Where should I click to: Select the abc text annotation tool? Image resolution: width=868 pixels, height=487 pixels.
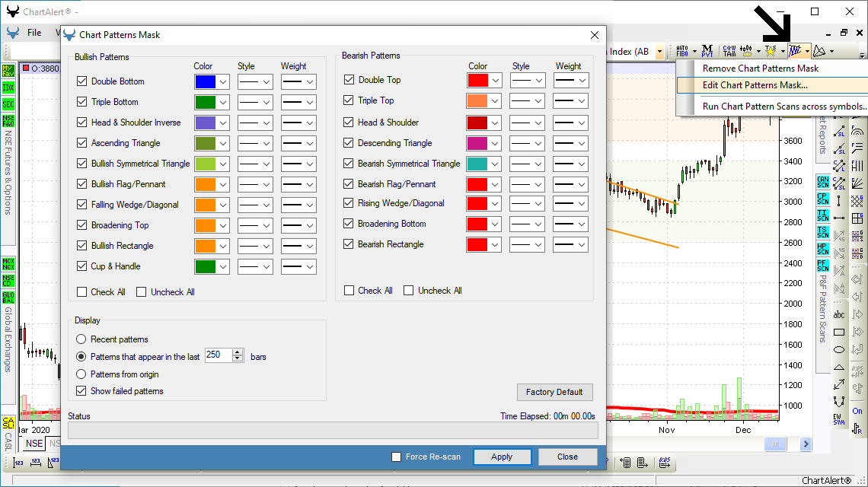tap(839, 315)
